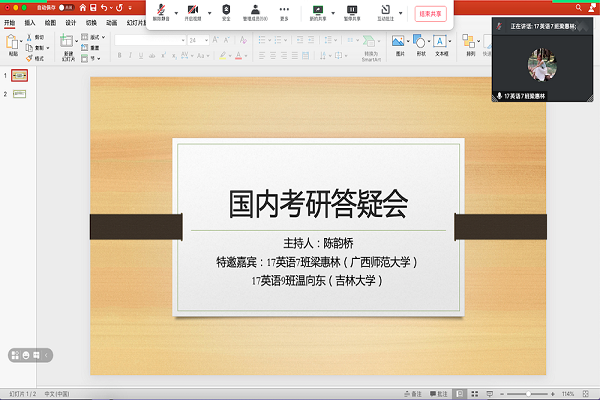
Task: Switch to slide sorter view in status bar
Action: [475, 393]
